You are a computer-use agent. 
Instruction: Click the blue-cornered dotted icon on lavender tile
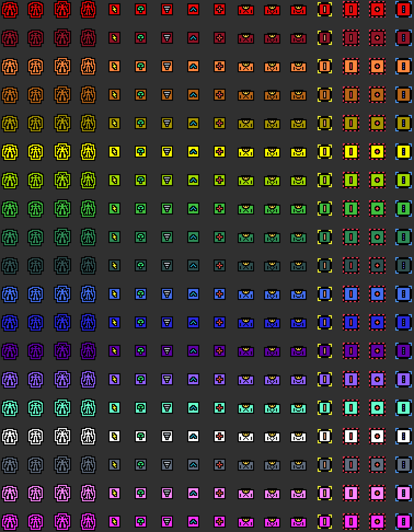coord(404,380)
